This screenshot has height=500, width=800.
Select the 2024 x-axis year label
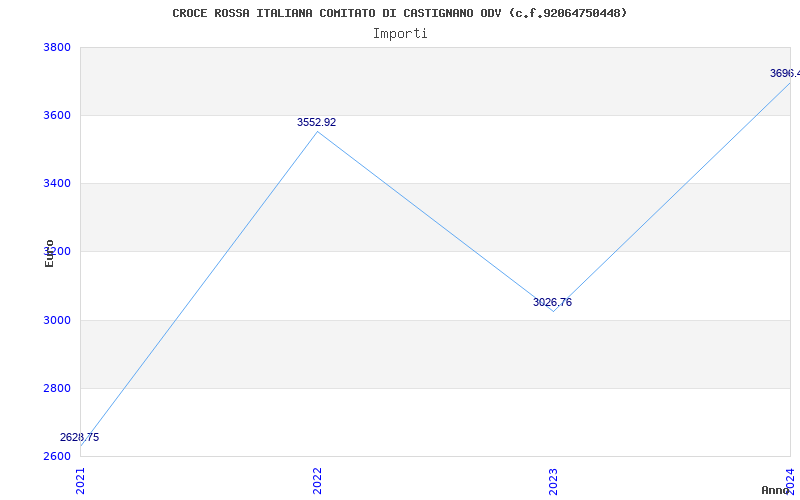(x=790, y=481)
